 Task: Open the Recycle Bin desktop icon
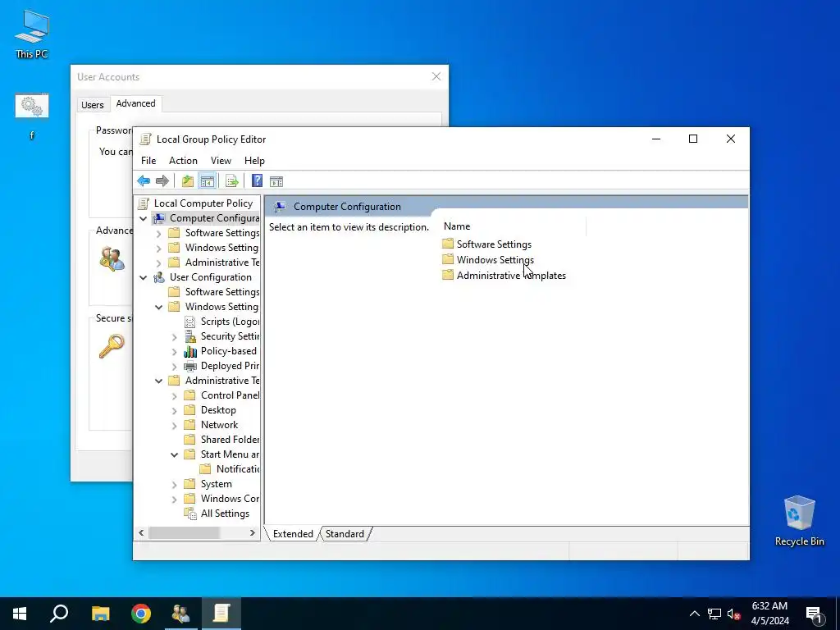(799, 521)
